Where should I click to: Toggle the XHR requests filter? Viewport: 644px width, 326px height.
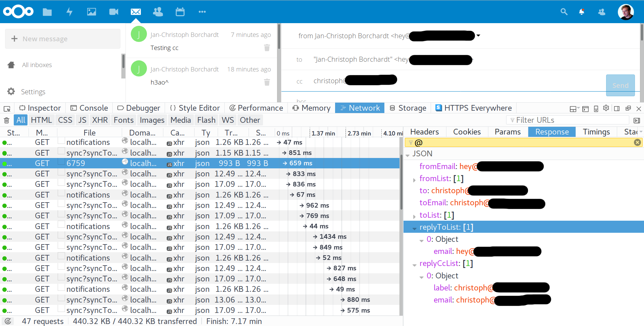click(100, 120)
